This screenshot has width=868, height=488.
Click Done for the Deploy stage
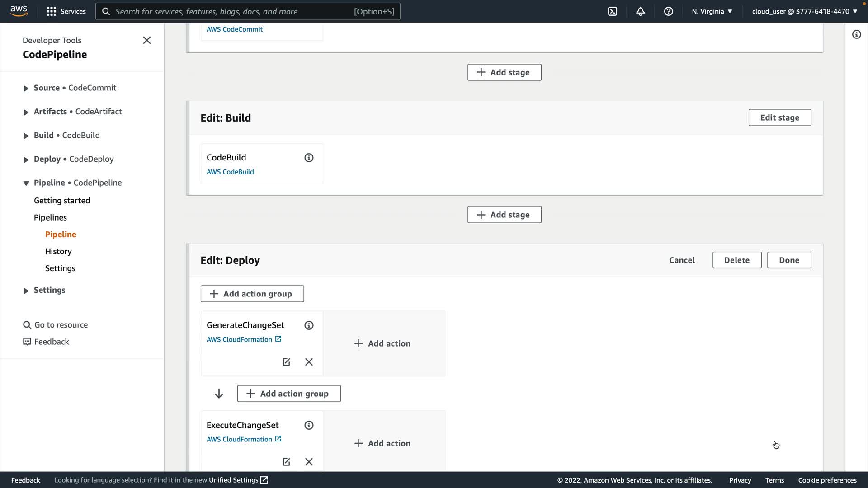click(789, 260)
